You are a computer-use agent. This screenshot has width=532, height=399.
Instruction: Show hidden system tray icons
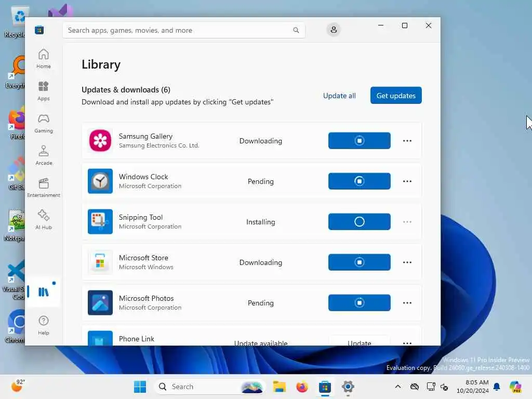point(398,387)
